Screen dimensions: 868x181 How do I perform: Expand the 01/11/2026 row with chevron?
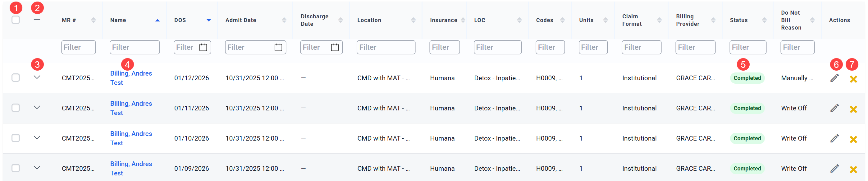click(37, 107)
